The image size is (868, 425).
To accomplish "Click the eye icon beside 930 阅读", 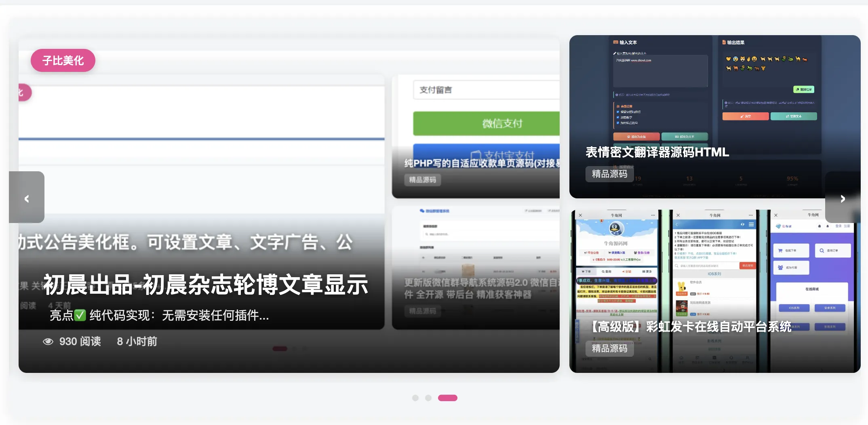I will (x=48, y=341).
